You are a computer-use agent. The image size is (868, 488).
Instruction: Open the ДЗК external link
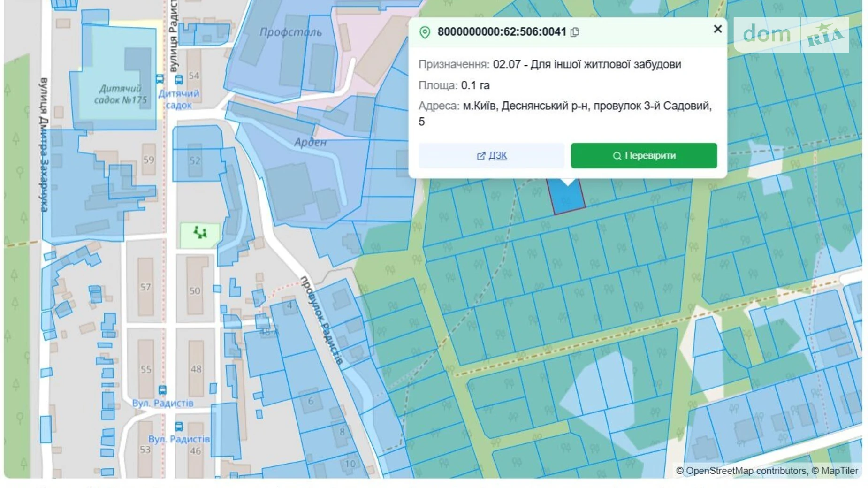[x=491, y=156]
